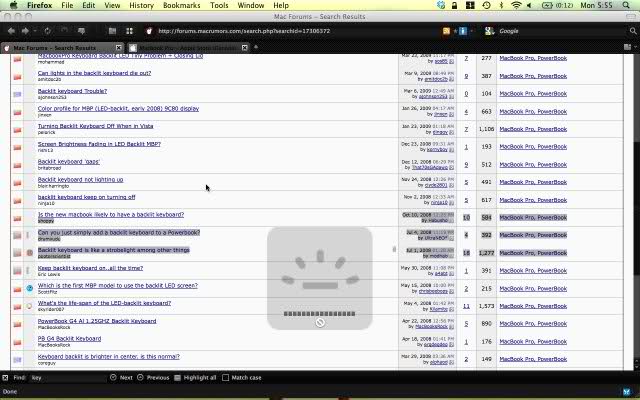Click the Google search input field
The height and width of the screenshot is (400, 640).
(x=562, y=31)
